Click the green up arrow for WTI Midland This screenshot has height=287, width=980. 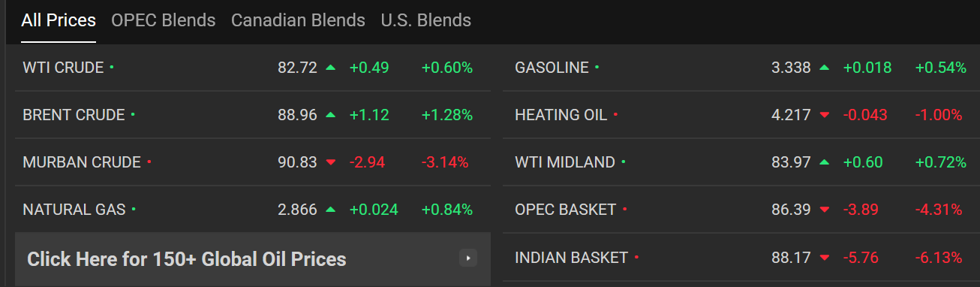coord(825,162)
